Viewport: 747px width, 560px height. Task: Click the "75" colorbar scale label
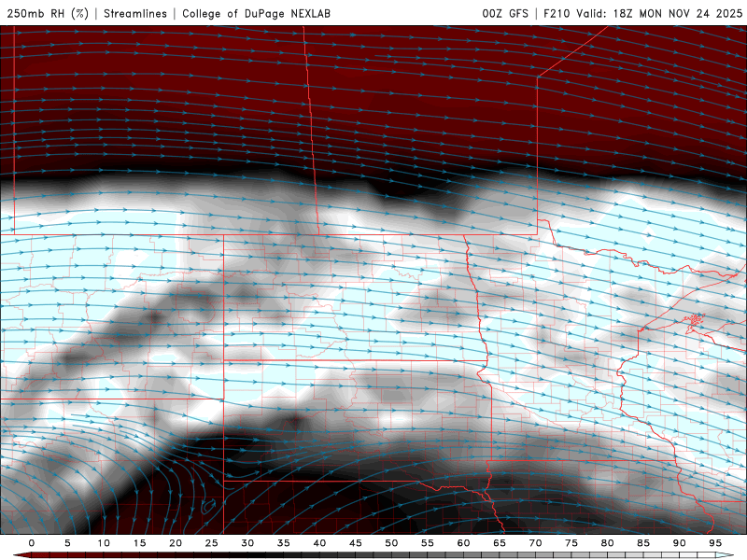(x=571, y=543)
